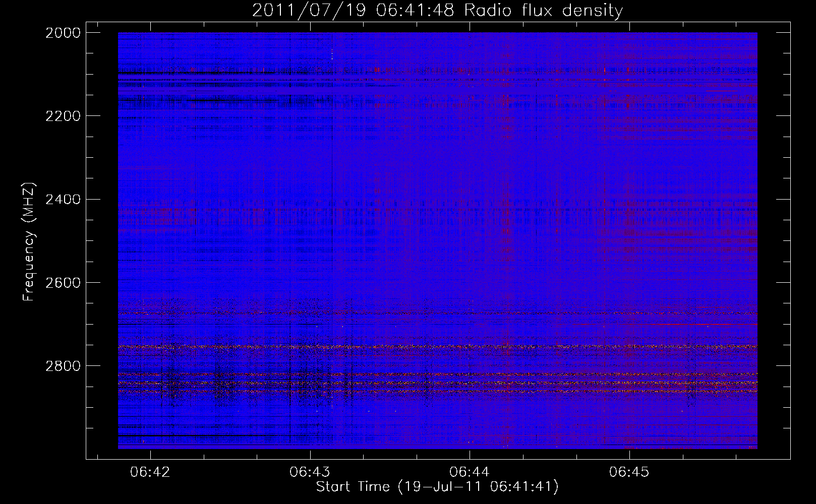Click the 'Frequency (MHZ)' y-axis title
Image resolution: width=816 pixels, height=504 pixels.
click(29, 242)
